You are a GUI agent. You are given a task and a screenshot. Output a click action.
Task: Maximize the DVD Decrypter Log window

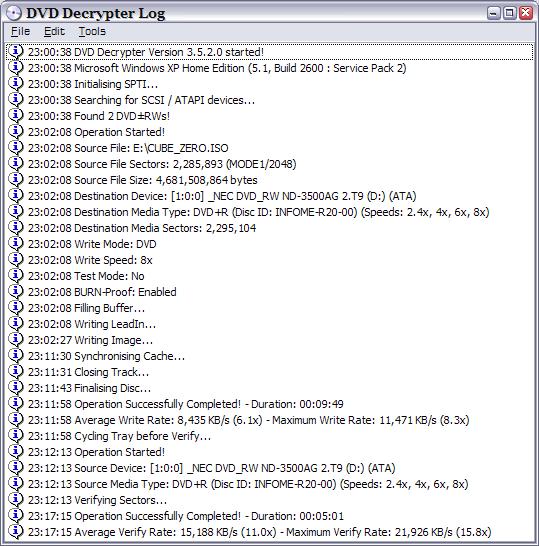509,13
